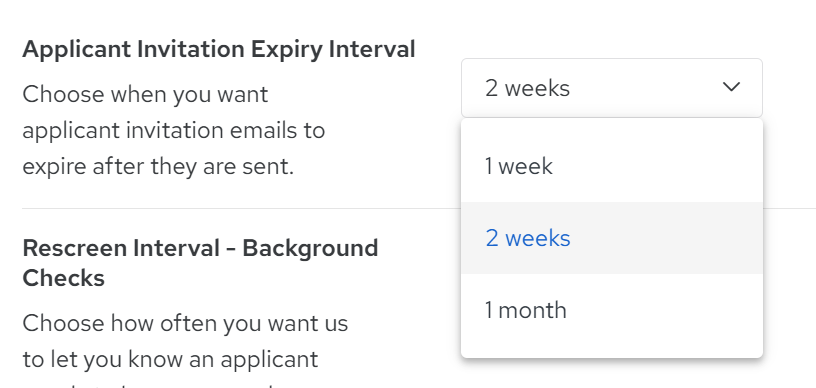Click the 'Choose when you want' text line

point(145,95)
